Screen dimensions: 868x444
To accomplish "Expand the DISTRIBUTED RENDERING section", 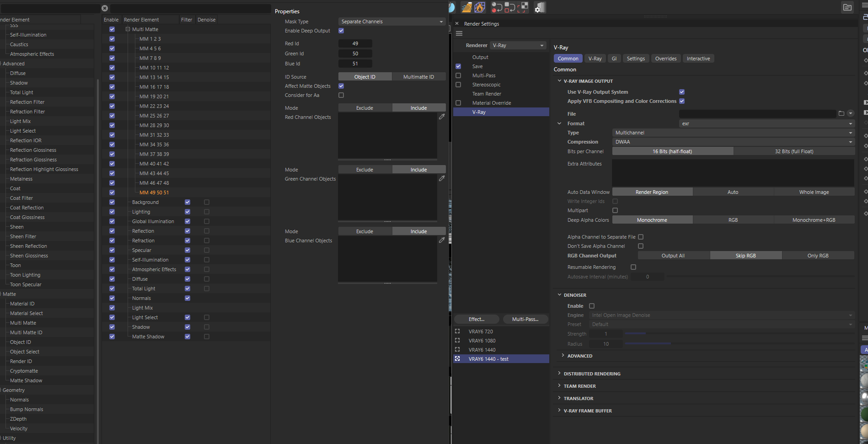I will pos(559,374).
